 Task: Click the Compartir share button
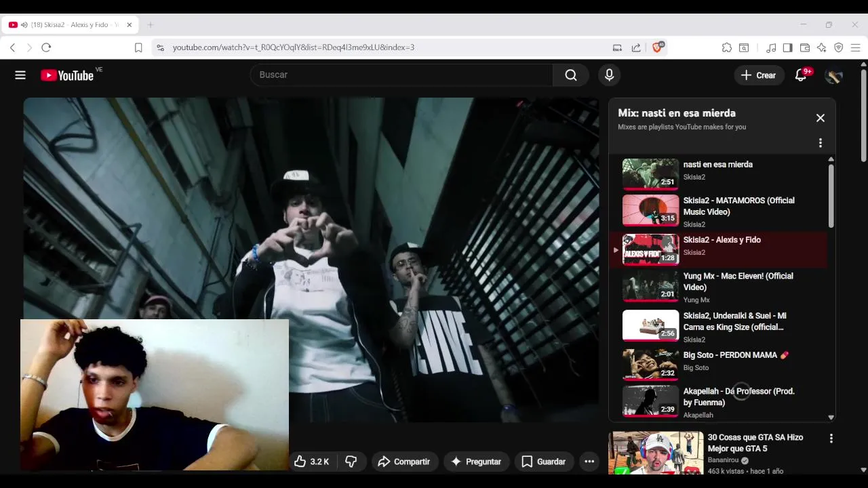tap(403, 462)
